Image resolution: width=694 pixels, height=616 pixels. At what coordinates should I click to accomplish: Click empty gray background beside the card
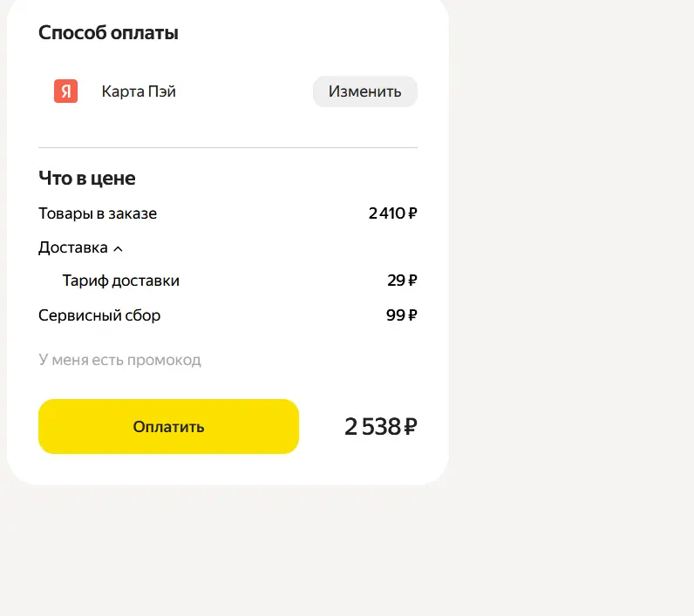click(571, 266)
